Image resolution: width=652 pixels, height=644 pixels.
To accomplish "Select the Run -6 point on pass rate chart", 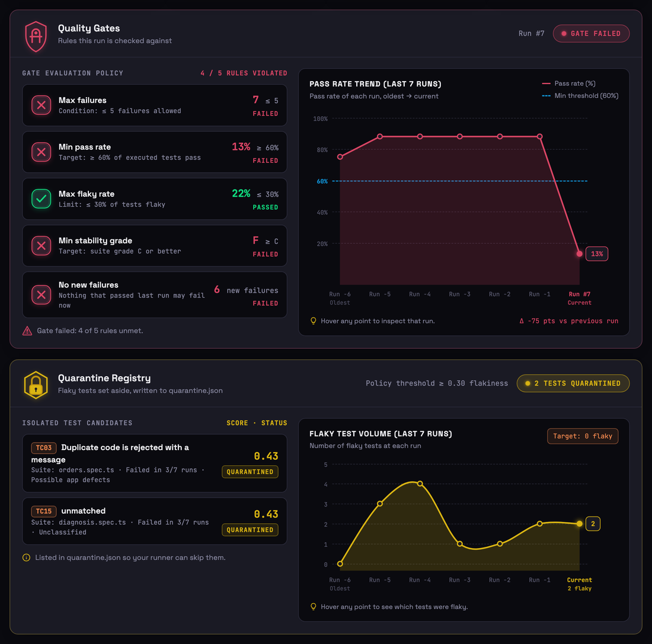I will 340,157.
